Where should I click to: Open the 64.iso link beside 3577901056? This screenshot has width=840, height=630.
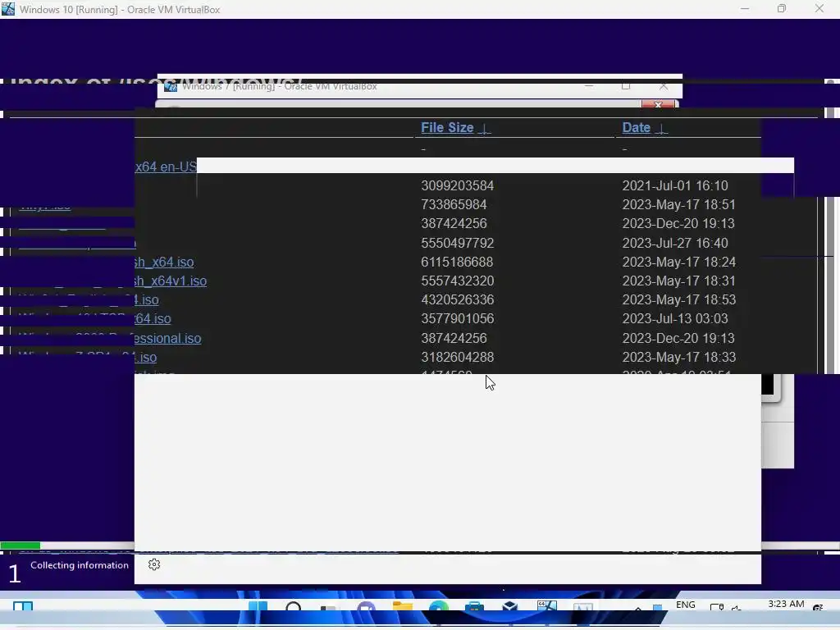tap(153, 319)
